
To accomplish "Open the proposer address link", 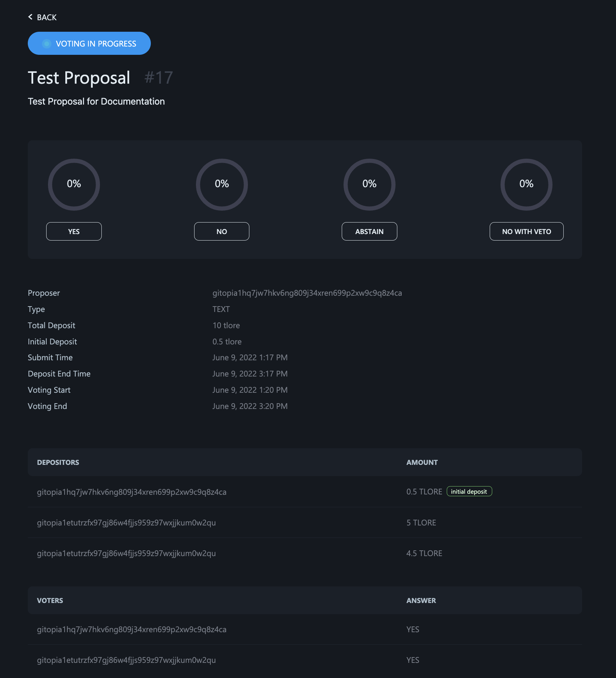I will coord(307,293).
